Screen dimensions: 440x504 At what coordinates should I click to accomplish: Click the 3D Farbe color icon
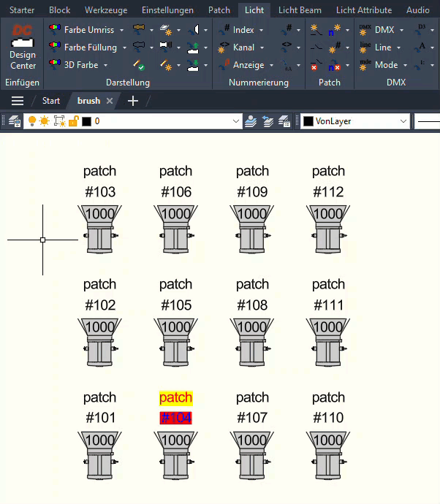pyautogui.click(x=55, y=64)
